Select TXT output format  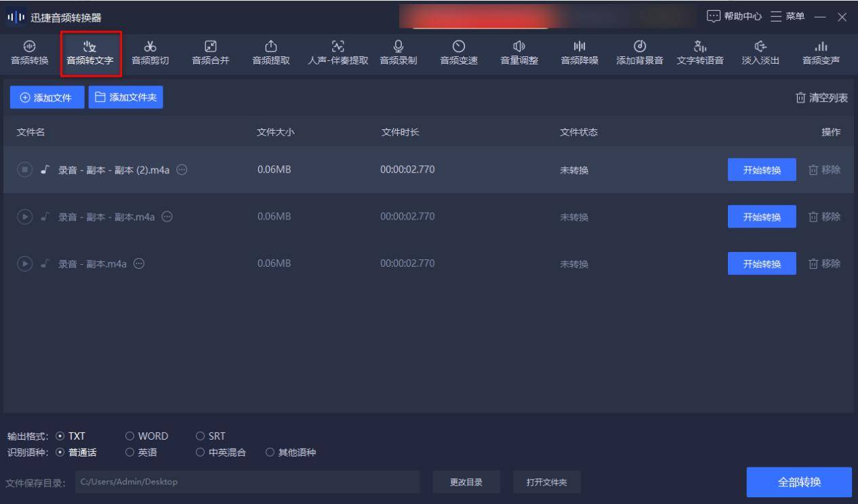71,436
